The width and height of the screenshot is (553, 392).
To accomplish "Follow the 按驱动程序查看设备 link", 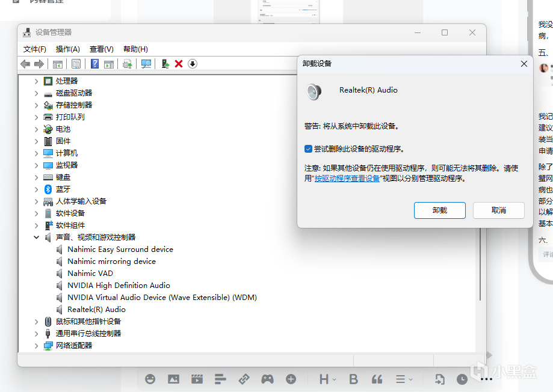I will pyautogui.click(x=347, y=179).
